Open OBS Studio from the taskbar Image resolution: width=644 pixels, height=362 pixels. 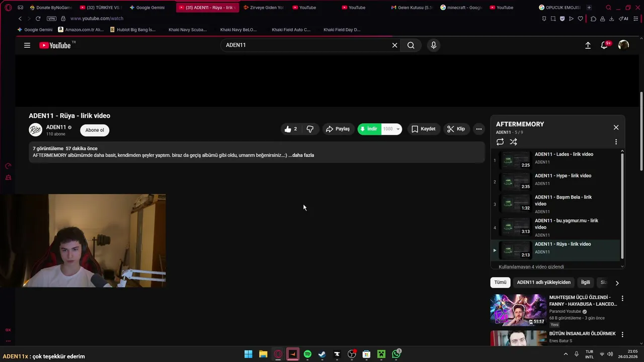coord(352,354)
